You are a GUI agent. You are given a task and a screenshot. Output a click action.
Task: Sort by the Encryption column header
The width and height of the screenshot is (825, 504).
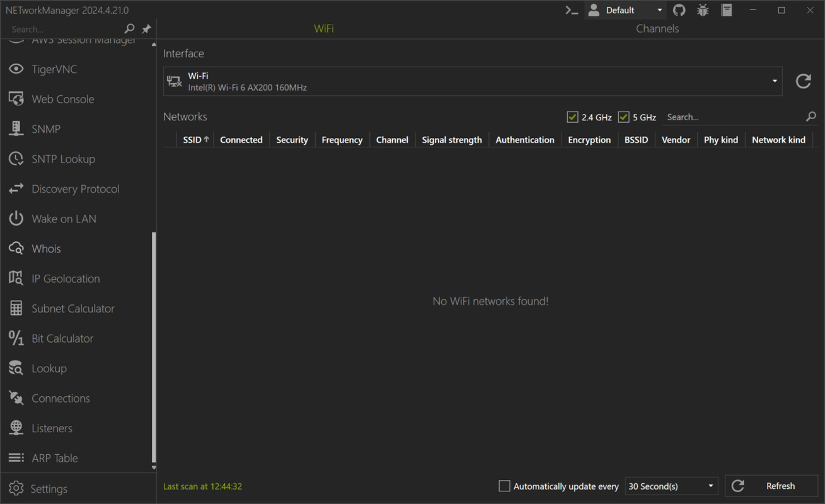coord(589,140)
